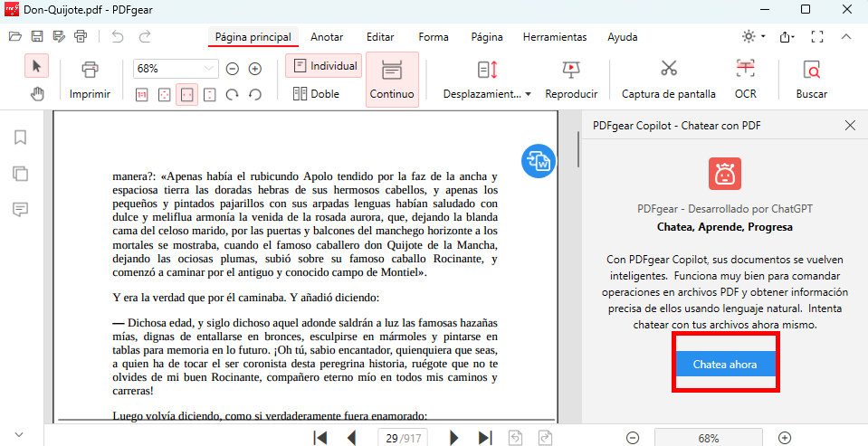The height and width of the screenshot is (446, 868).
Task: Switch to the Anotar tab
Action: pos(327,37)
